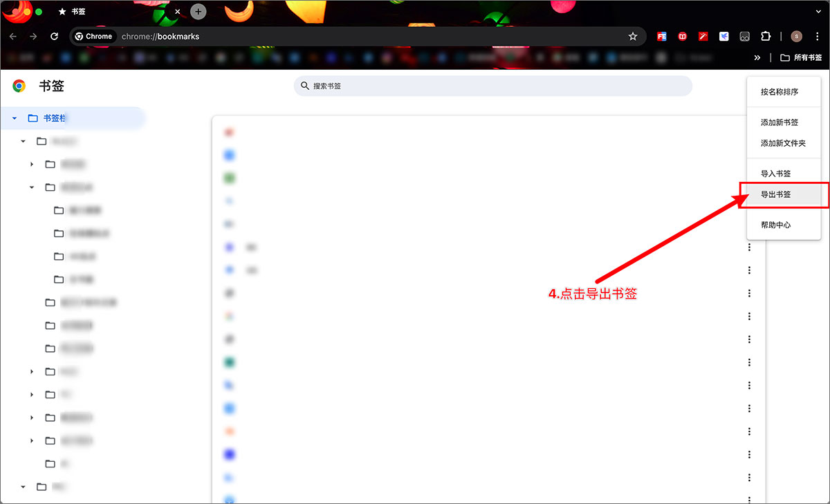The height and width of the screenshot is (504, 830).
Task: Choose 导入书签 from the menu
Action: click(x=776, y=174)
